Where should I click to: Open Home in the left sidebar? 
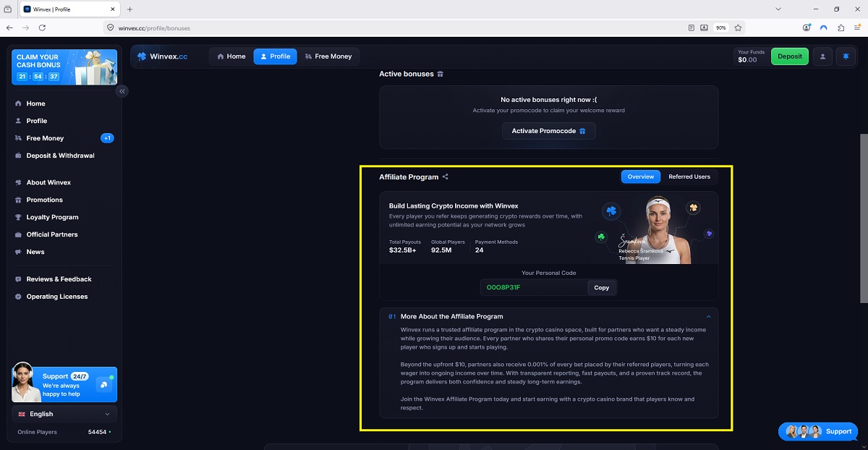[35, 103]
